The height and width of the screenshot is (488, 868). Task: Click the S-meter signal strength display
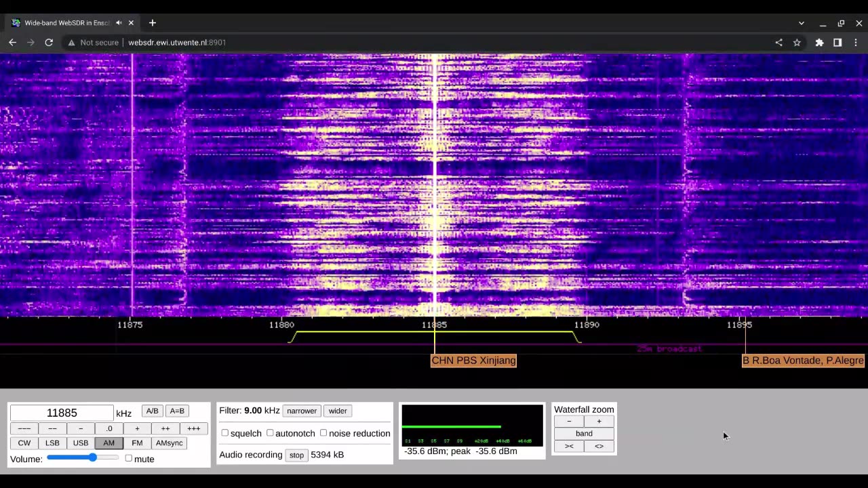point(473,426)
